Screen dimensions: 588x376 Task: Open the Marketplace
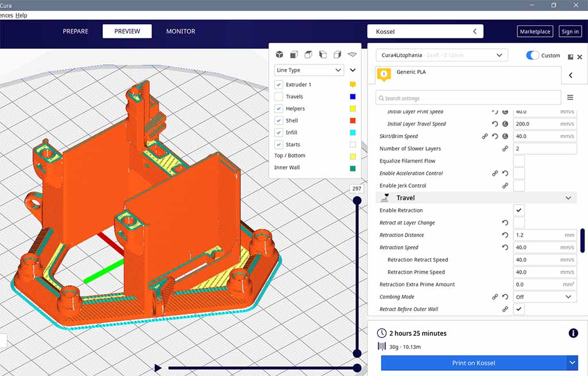coord(535,32)
